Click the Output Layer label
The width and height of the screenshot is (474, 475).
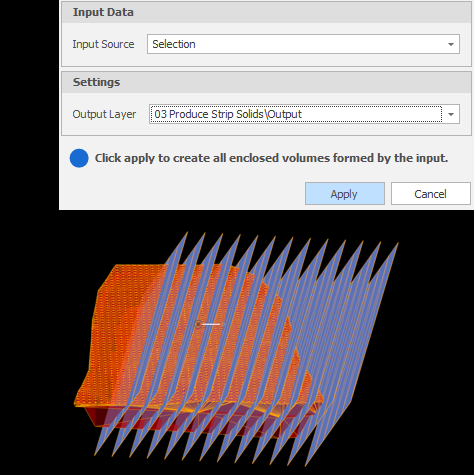pos(104,114)
